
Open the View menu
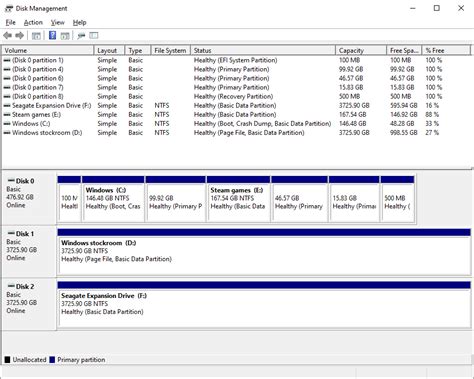tap(58, 23)
